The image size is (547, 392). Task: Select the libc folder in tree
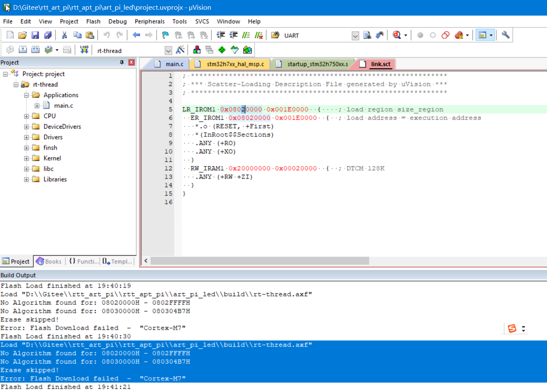click(x=48, y=169)
